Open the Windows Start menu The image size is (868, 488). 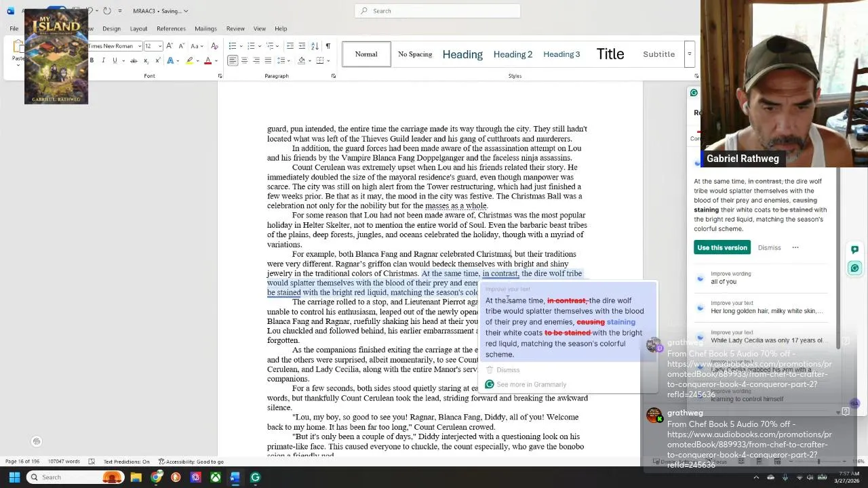[x=14, y=477]
